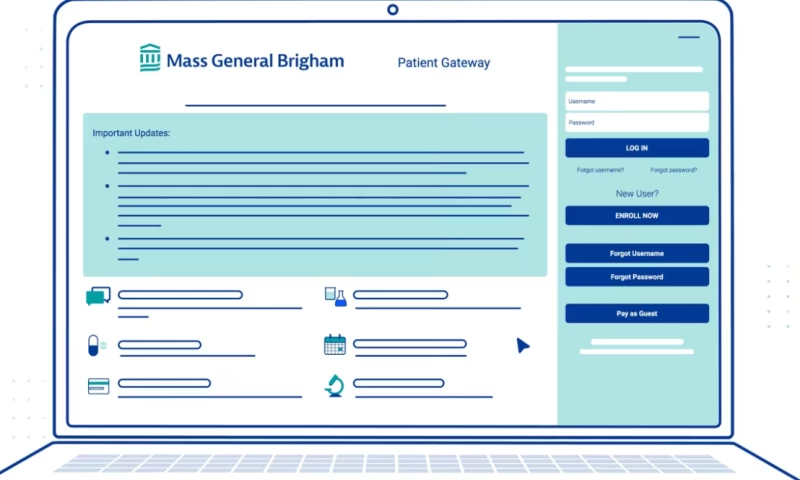Select the medications pill icon

point(97,345)
